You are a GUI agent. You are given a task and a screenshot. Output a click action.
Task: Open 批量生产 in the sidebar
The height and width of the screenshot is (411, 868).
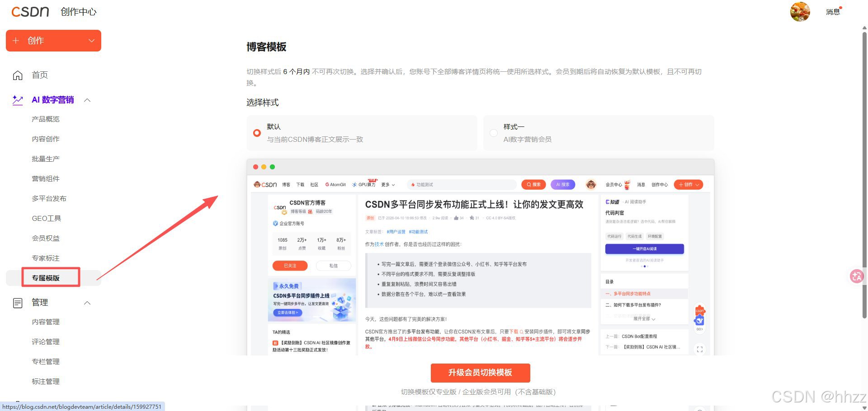coord(46,159)
